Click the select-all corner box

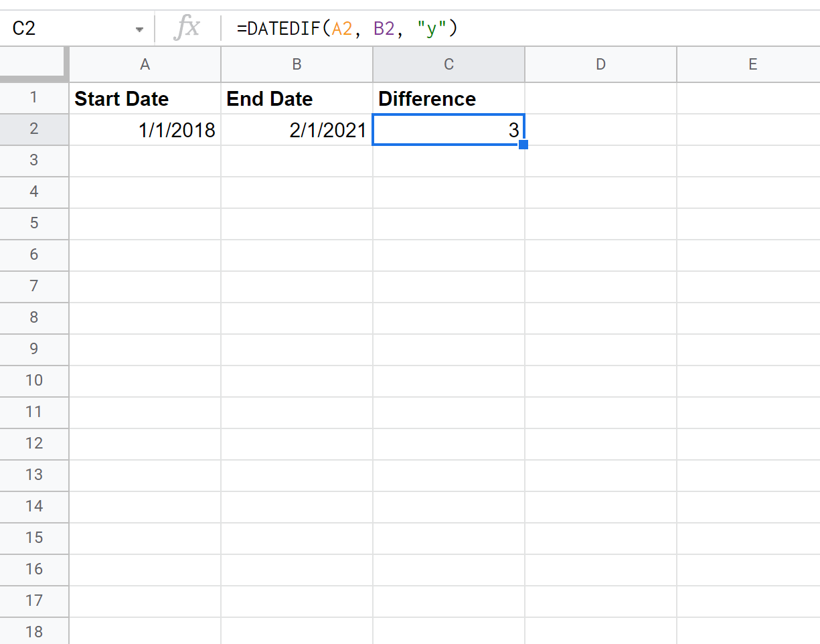tap(33, 64)
